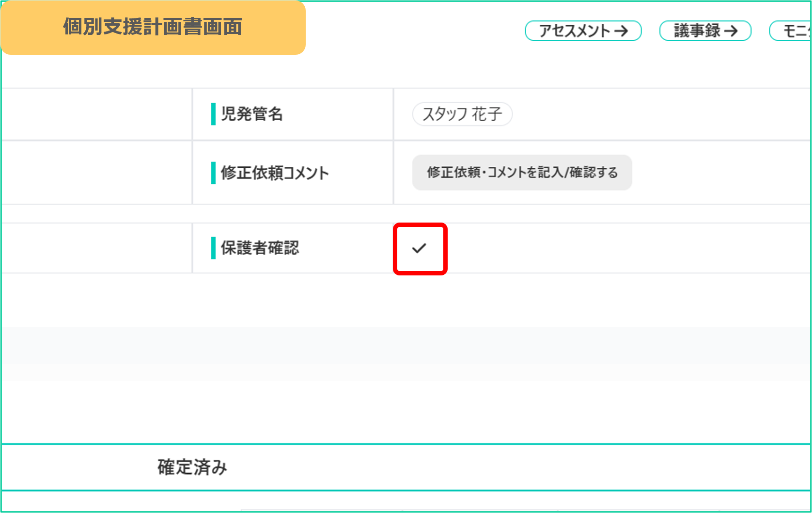Image resolution: width=812 pixels, height=513 pixels.
Task: Click the empty left cell of 児発管名 row
Action: (x=97, y=114)
